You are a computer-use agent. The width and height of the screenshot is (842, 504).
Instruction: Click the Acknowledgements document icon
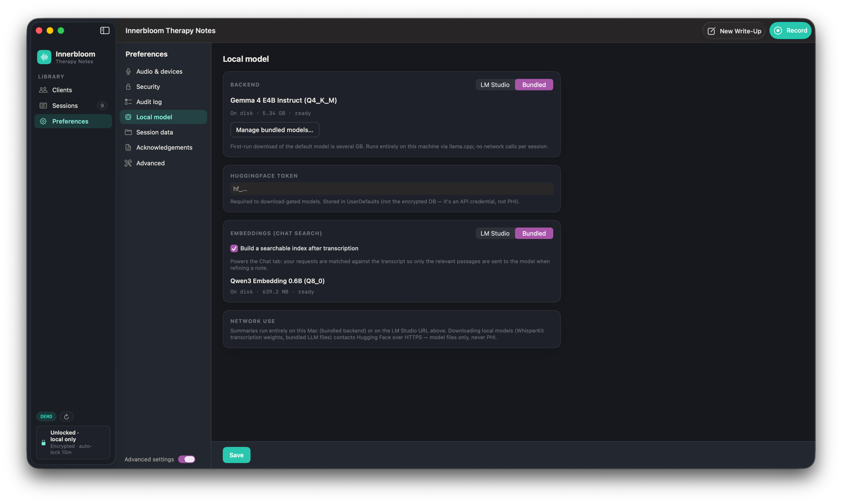point(128,147)
